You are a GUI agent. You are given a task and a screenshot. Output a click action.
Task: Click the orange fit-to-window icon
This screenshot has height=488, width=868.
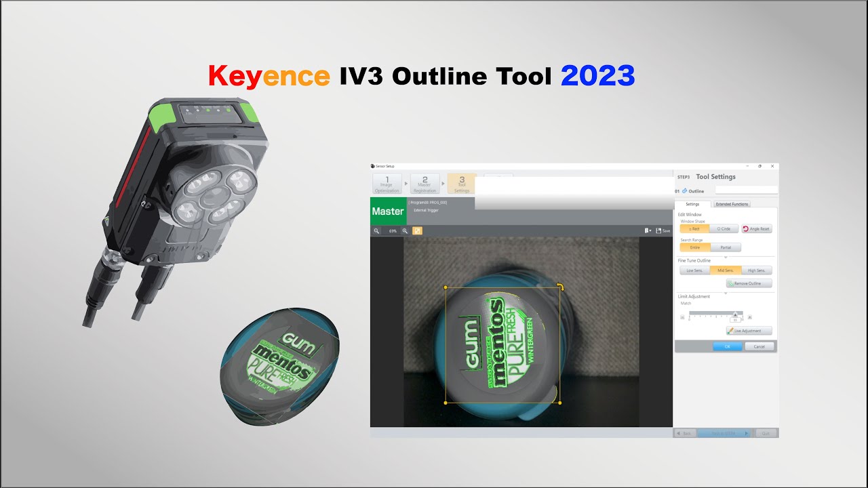[418, 231]
